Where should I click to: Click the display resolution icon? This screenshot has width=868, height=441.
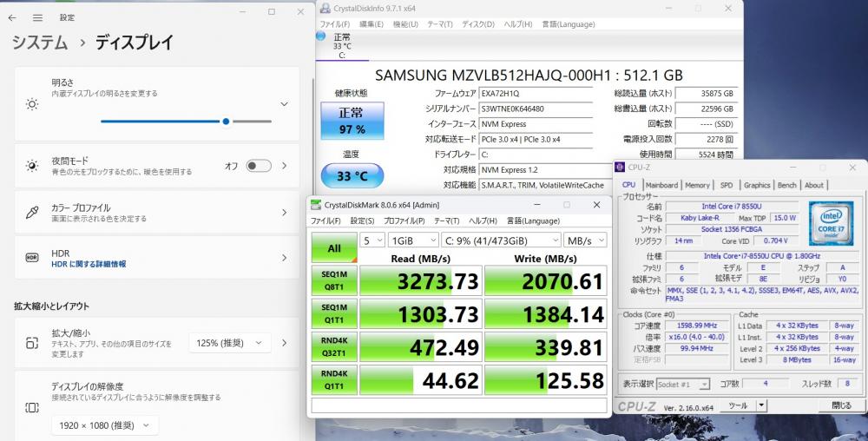point(32,407)
